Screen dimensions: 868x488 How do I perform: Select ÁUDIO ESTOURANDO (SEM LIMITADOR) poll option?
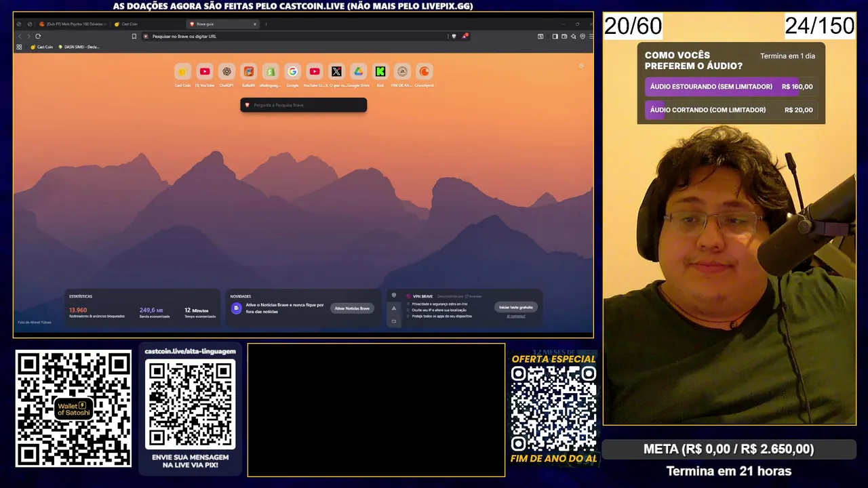731,87
